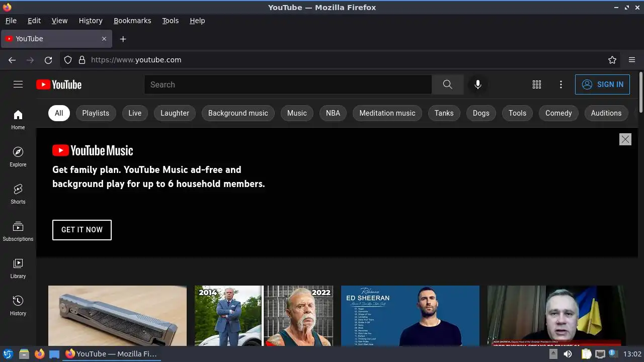Viewport: 644px width, 362px height.
Task: Click the YouTube search input field
Action: click(x=288, y=84)
